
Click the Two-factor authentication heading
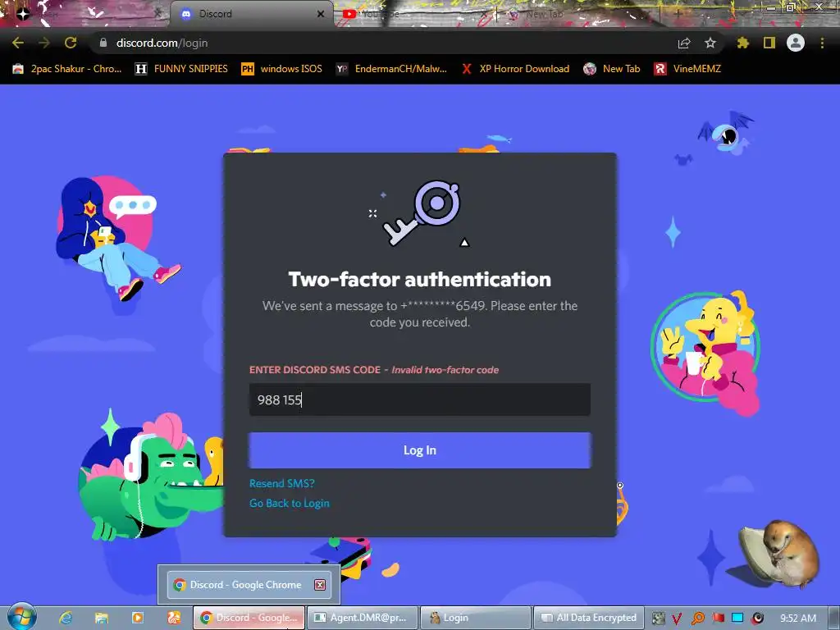(419, 279)
